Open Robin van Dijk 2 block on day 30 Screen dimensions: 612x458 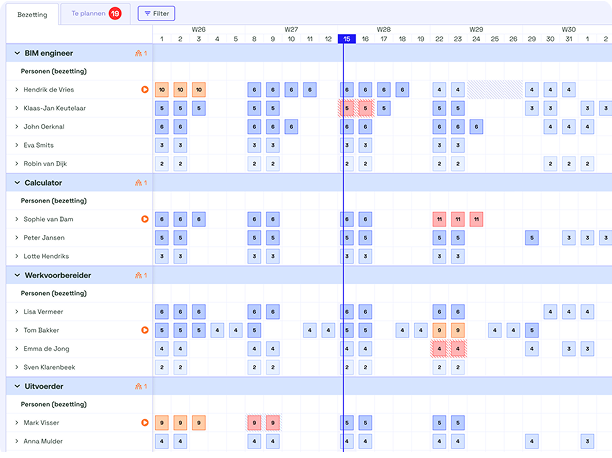550,164
